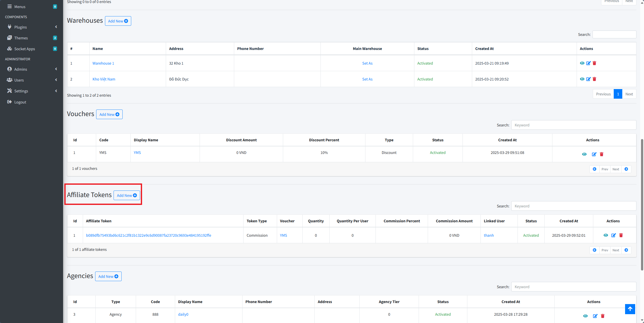Open the Kho Việt Nam link
644x323 pixels.
pyautogui.click(x=104, y=79)
